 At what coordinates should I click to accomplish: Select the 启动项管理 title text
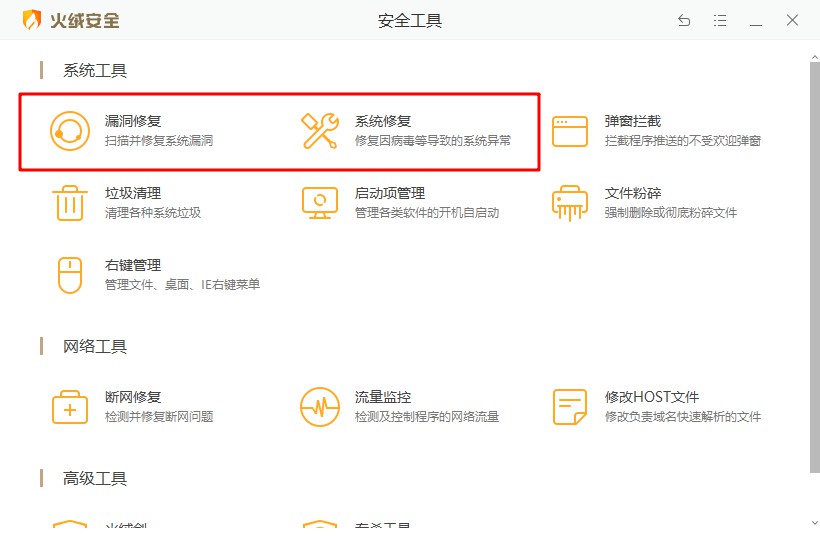[390, 193]
